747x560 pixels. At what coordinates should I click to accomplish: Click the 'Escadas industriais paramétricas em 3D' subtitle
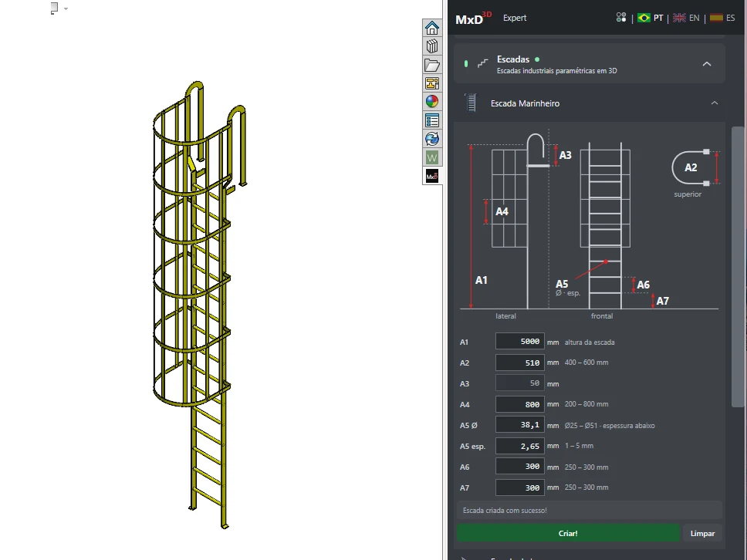tap(557, 70)
